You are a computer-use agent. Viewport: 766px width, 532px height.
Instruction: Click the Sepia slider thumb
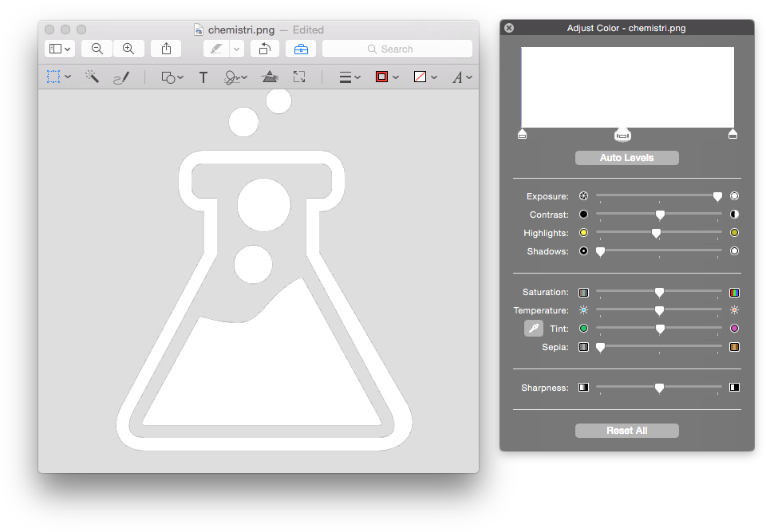click(600, 347)
